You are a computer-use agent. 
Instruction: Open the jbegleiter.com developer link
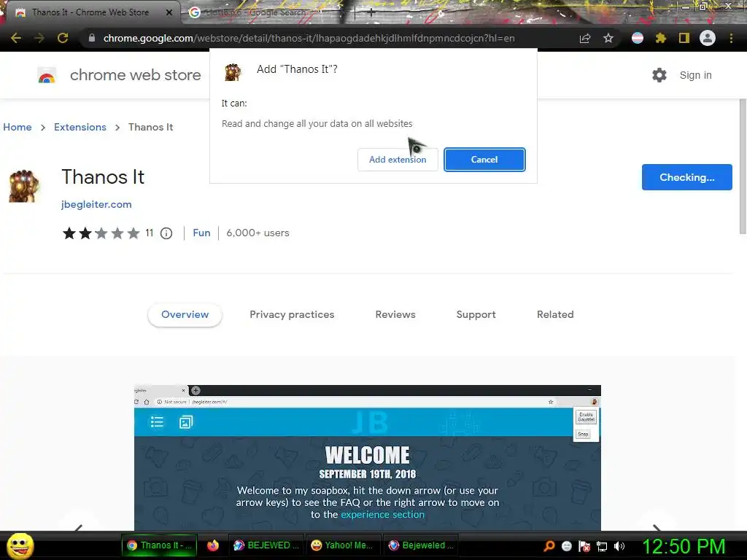96,204
